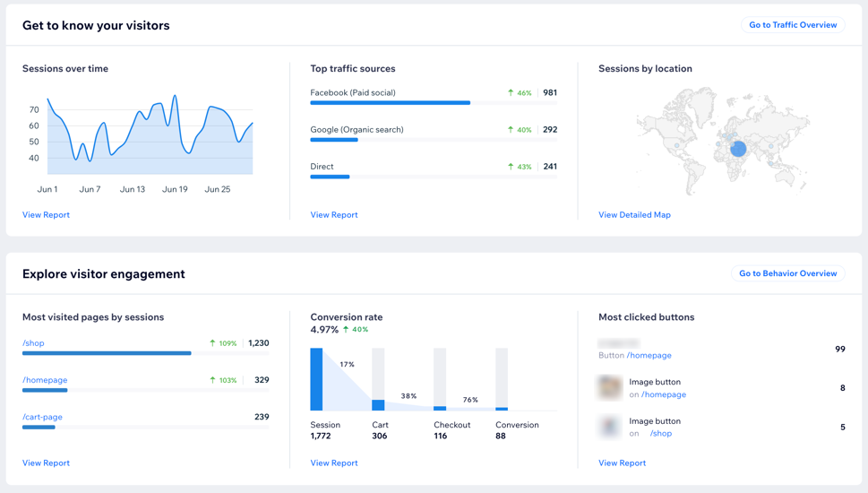Click the Explore visitor engagement heading
The height and width of the screenshot is (493, 868).
[104, 273]
